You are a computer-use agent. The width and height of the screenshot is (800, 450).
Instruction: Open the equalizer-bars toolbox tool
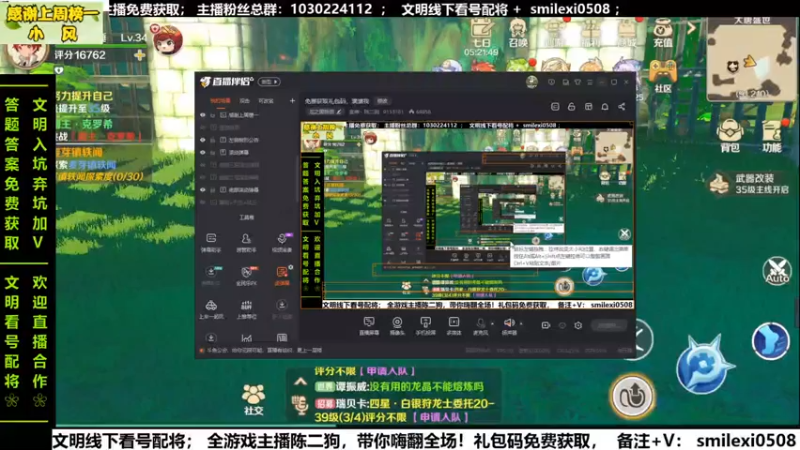click(246, 309)
